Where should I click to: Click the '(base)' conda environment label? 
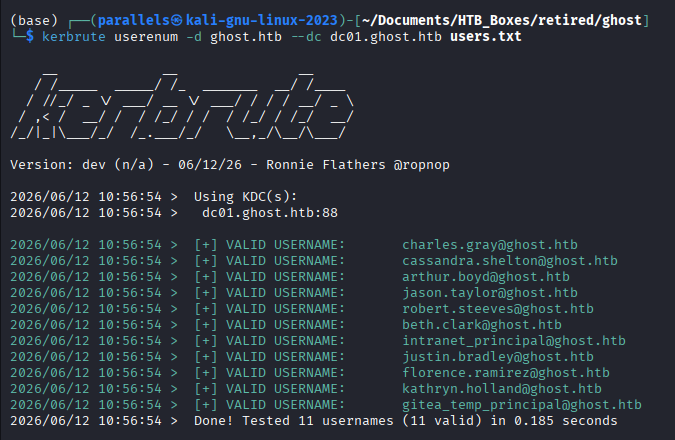click(34, 20)
